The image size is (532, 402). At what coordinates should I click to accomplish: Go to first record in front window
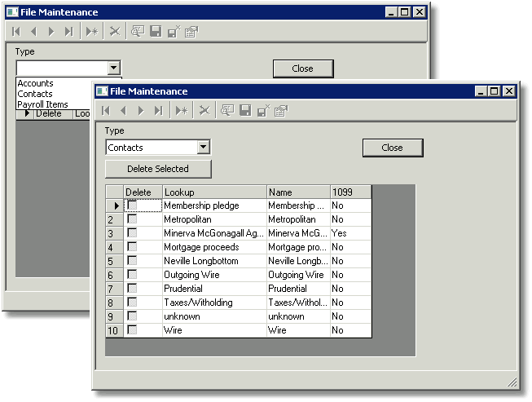106,111
